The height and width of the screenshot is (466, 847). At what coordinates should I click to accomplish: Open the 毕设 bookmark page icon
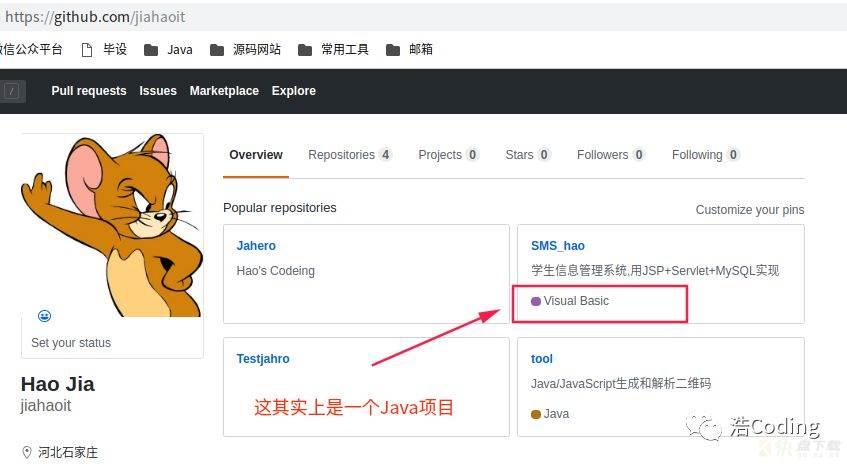click(x=86, y=50)
